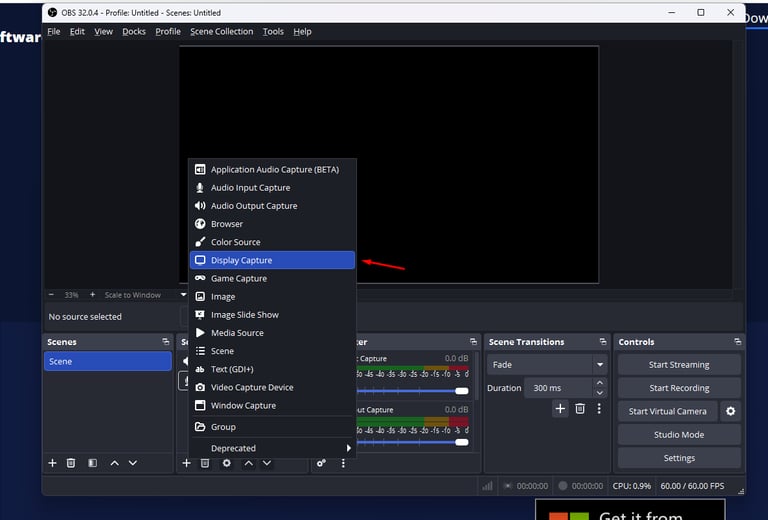Open scene filters icon in Scenes dock
This screenshot has height=520, width=768.
click(93, 463)
